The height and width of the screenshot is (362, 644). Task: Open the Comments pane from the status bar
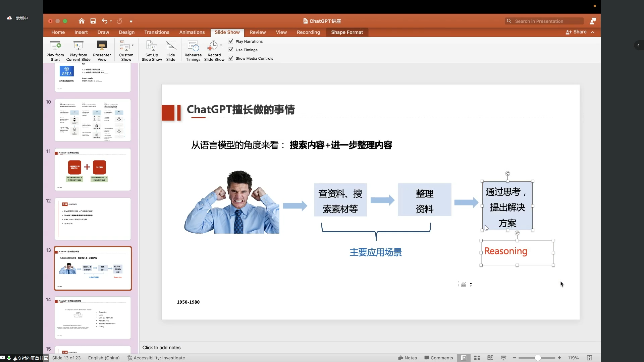[438, 358]
